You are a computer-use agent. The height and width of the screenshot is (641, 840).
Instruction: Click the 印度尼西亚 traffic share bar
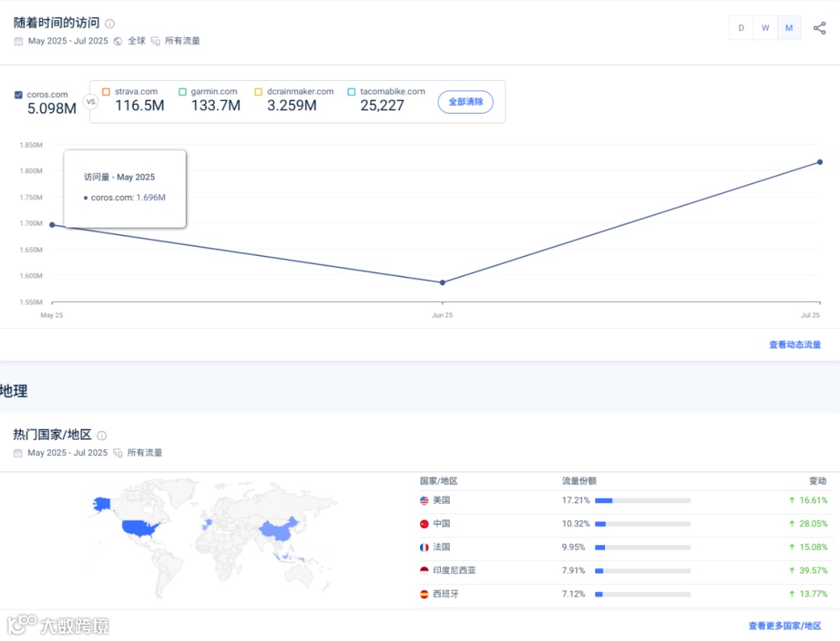pos(643,571)
